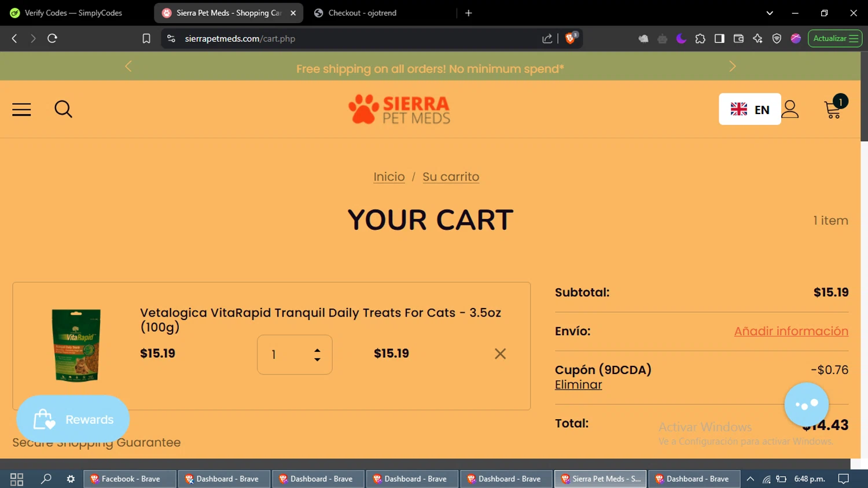Viewport: 868px width, 488px height.
Task: Open the Rewards widget
Action: click(x=73, y=419)
